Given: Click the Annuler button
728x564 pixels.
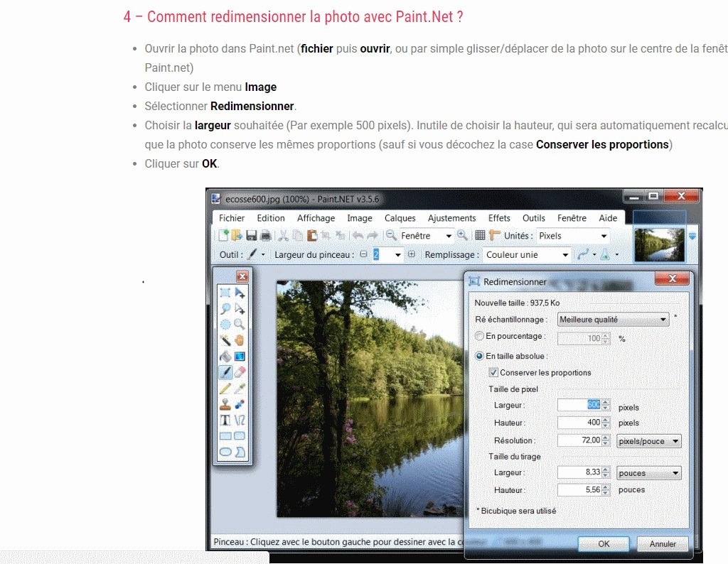Looking at the screenshot, I should [x=663, y=543].
